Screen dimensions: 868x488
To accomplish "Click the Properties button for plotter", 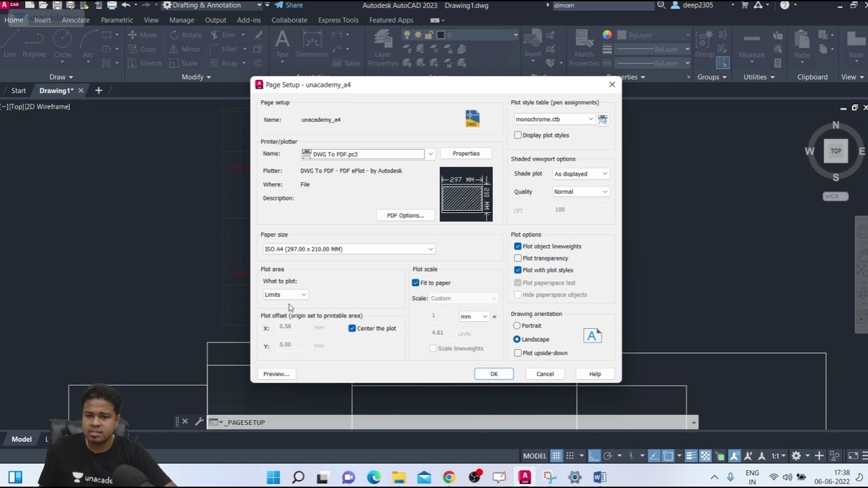I will click(466, 154).
